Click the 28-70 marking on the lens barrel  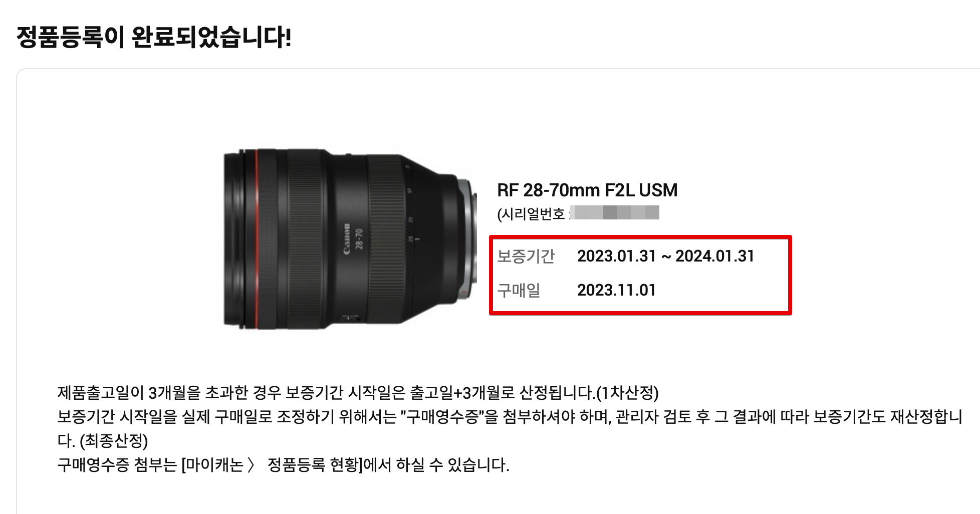[x=359, y=238]
